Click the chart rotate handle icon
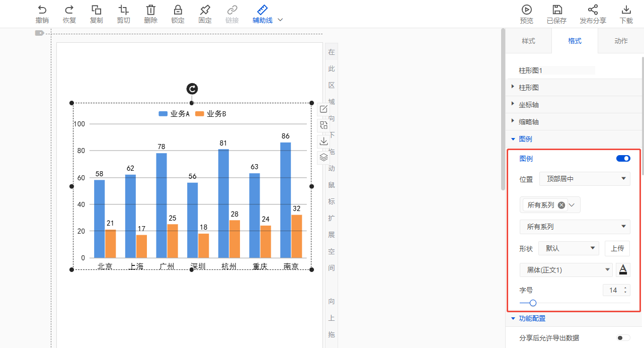 [x=192, y=89]
